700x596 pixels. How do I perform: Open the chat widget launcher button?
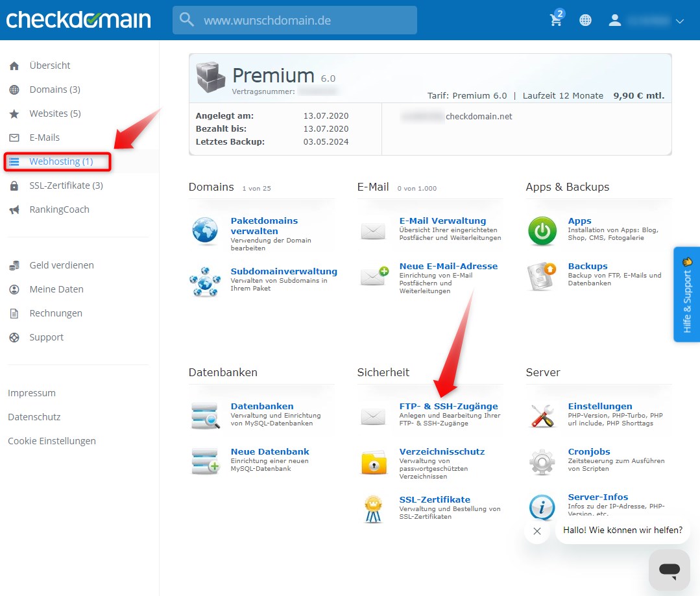pyautogui.click(x=670, y=570)
